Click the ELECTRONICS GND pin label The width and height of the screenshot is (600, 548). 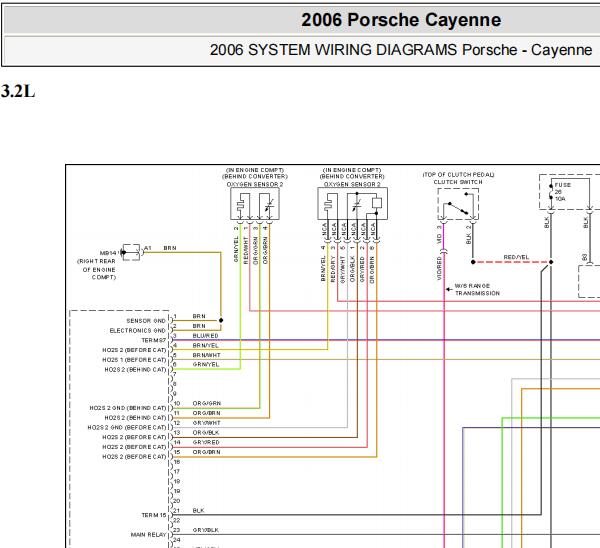(138, 330)
